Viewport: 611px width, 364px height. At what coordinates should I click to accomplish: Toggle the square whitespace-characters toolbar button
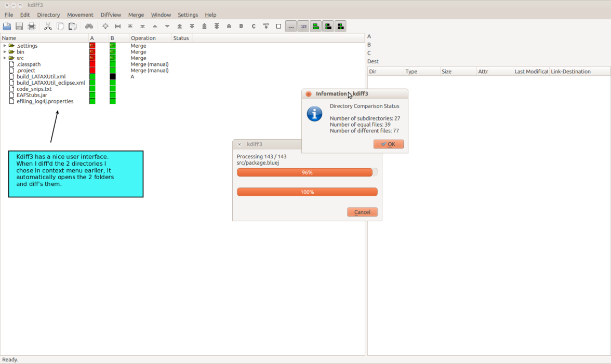click(278, 26)
